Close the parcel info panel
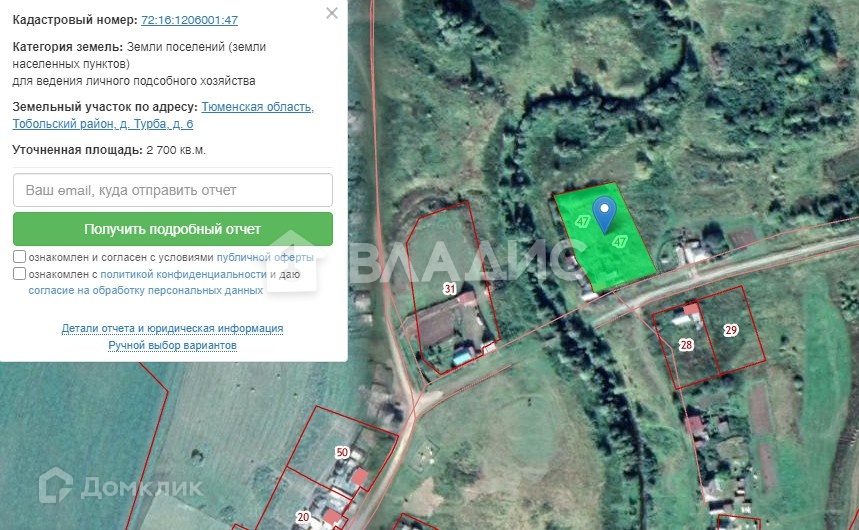Viewport: 859px width, 530px height. pos(331,13)
